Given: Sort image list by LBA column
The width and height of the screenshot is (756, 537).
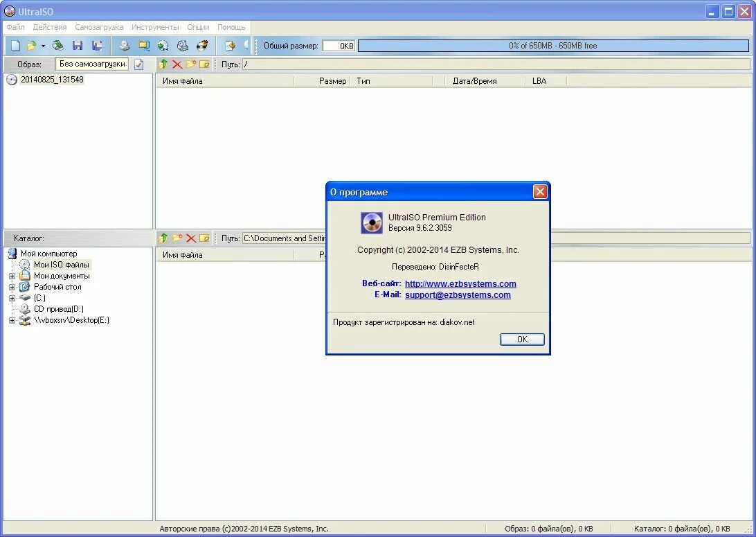Looking at the screenshot, I should 546,81.
